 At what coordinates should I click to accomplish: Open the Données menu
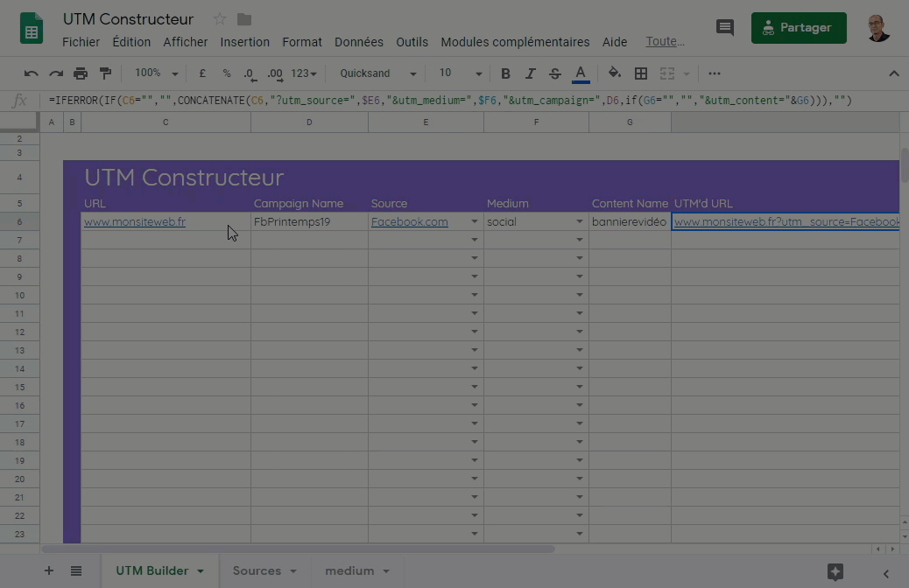point(358,42)
